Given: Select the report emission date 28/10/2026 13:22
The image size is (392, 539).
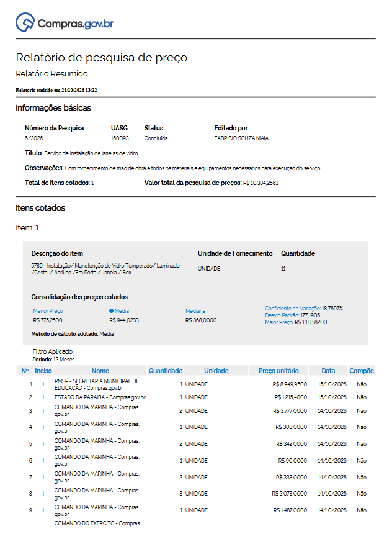Looking at the screenshot, I should [79, 90].
